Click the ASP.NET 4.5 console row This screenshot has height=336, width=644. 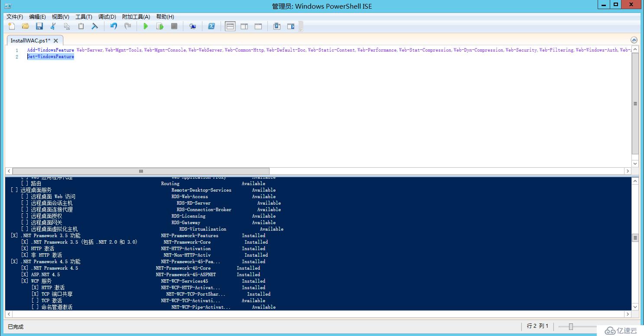pos(140,275)
